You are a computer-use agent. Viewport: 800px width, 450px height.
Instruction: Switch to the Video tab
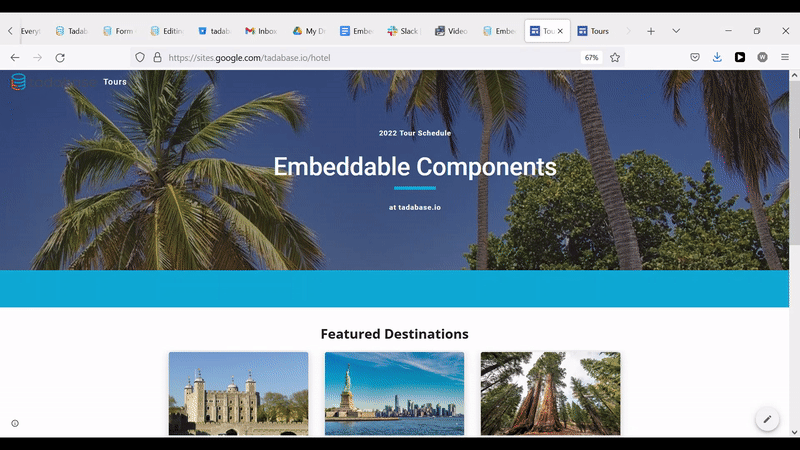(x=452, y=31)
